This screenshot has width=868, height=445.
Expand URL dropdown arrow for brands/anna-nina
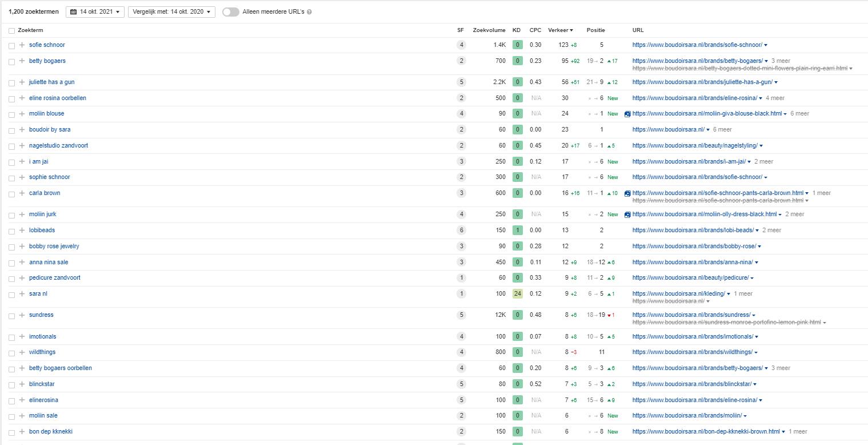(757, 263)
